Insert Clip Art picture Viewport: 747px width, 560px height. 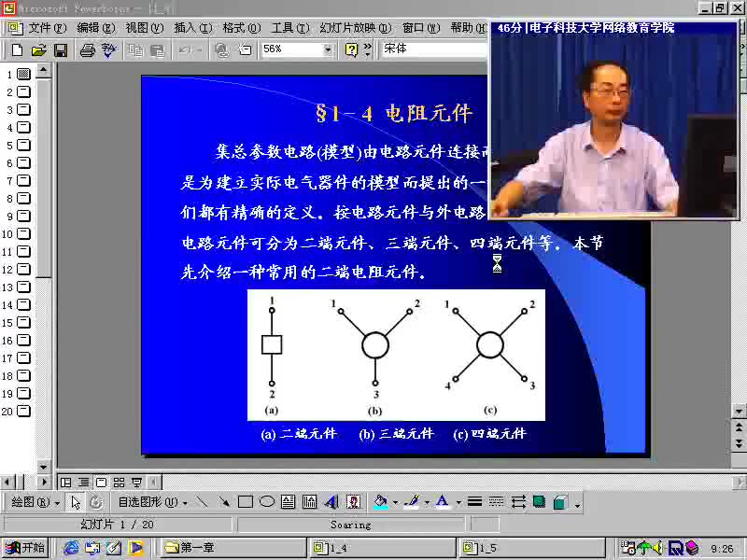[353, 501]
